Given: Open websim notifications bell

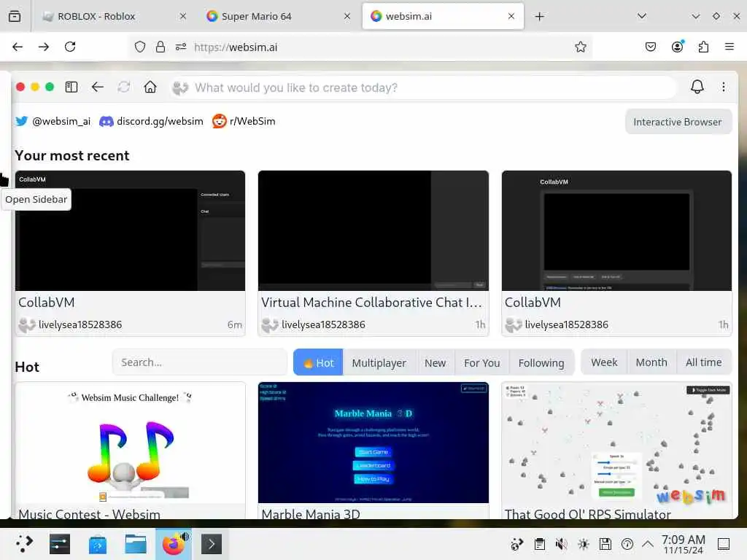Looking at the screenshot, I should 697,87.
